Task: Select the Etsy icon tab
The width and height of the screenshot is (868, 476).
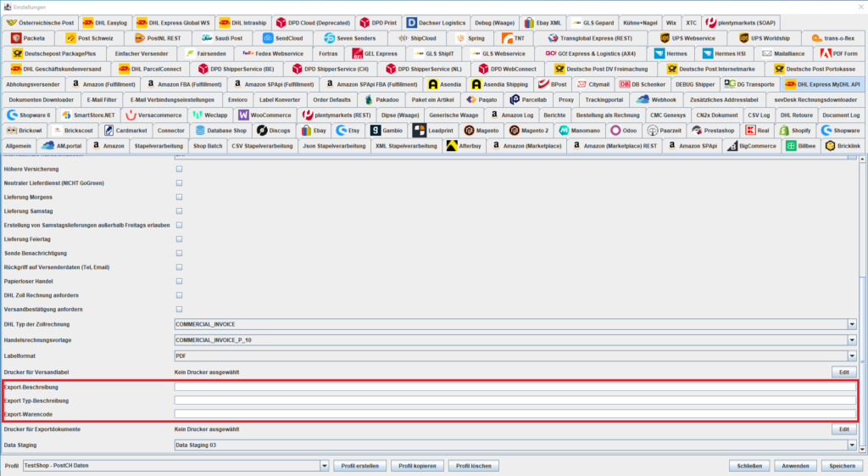Action: (x=341, y=130)
